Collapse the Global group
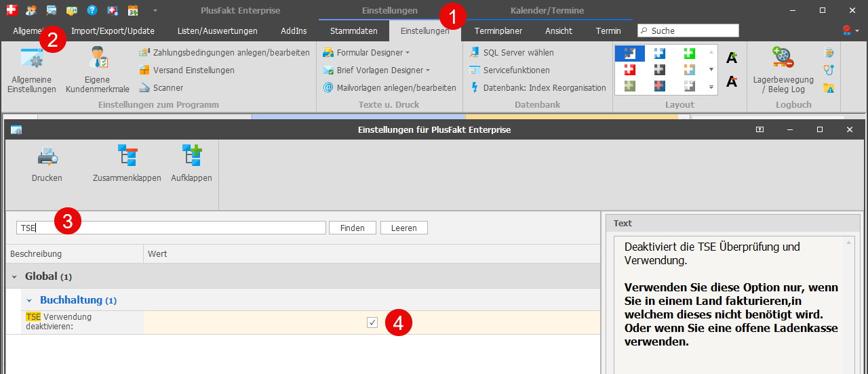Image resolution: width=868 pixels, height=374 pixels. tap(14, 277)
